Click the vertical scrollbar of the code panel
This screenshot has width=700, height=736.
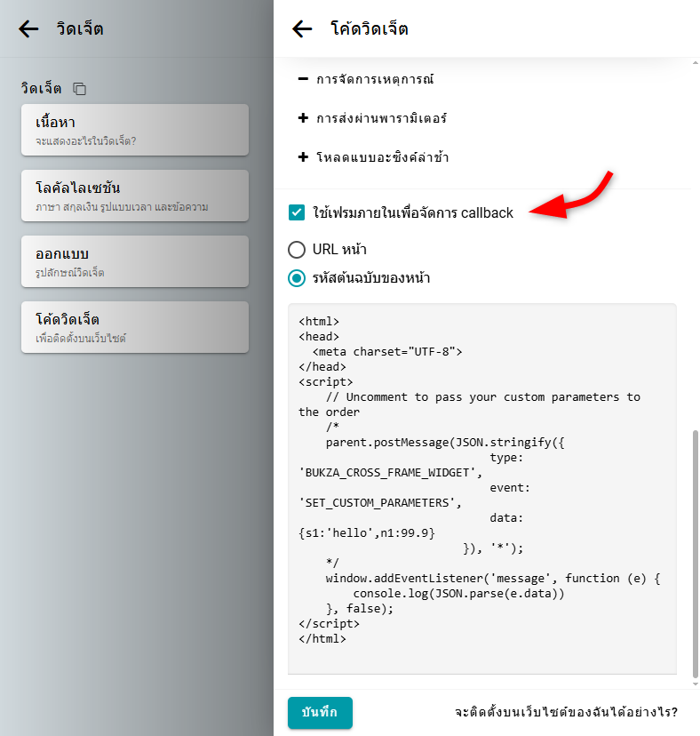(695, 551)
